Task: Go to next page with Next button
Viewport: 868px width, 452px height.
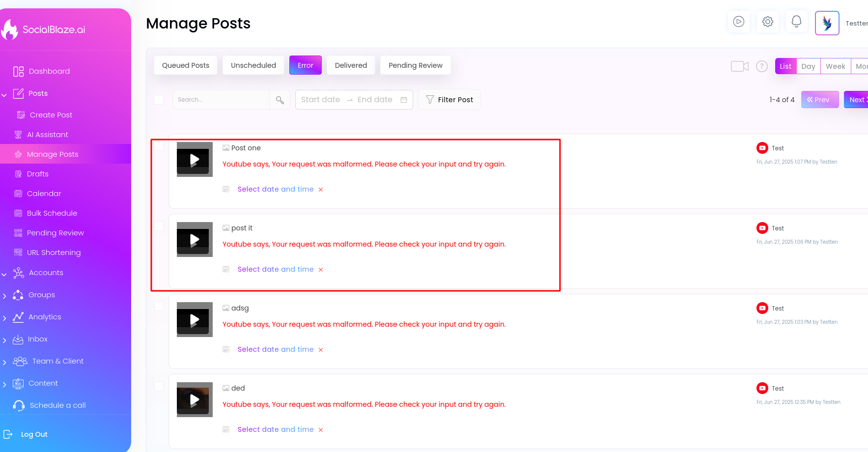Action: pos(856,100)
